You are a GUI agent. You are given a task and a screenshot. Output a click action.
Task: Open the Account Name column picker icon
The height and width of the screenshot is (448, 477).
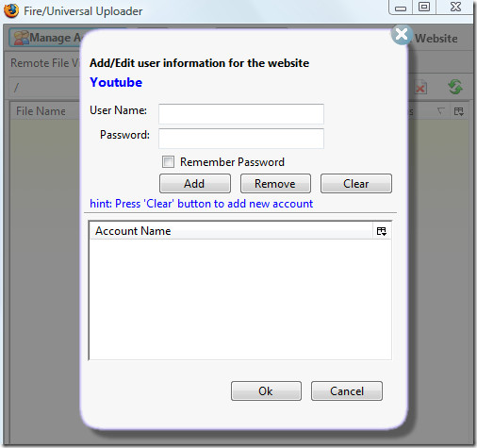click(382, 231)
